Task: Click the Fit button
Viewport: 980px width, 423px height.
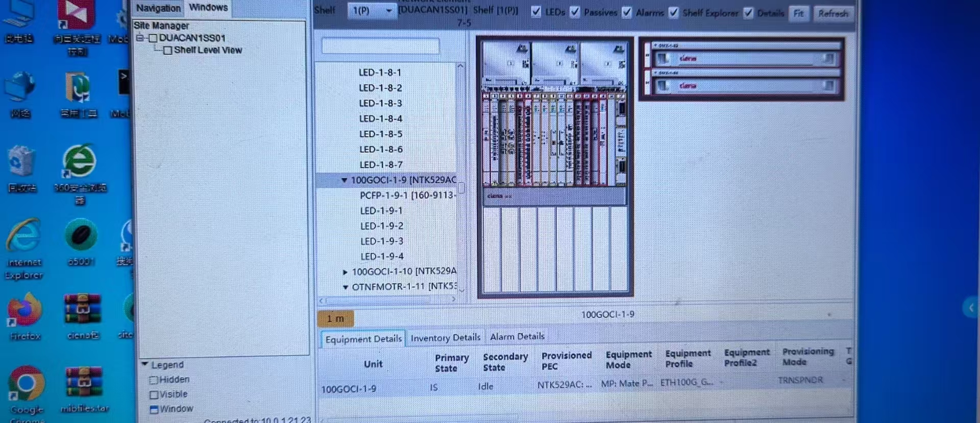Action: [x=799, y=13]
